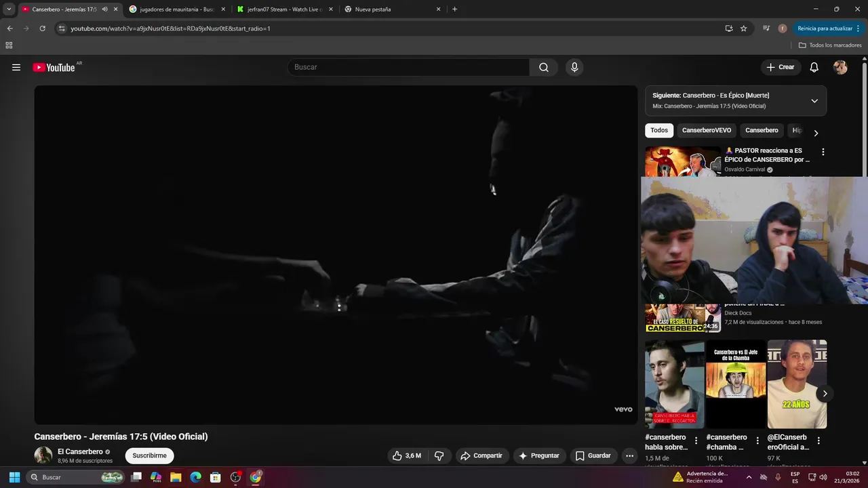Screen dimensions: 868x488
Task: Switch to the Nueva pestaña tab
Action: [x=392, y=9]
